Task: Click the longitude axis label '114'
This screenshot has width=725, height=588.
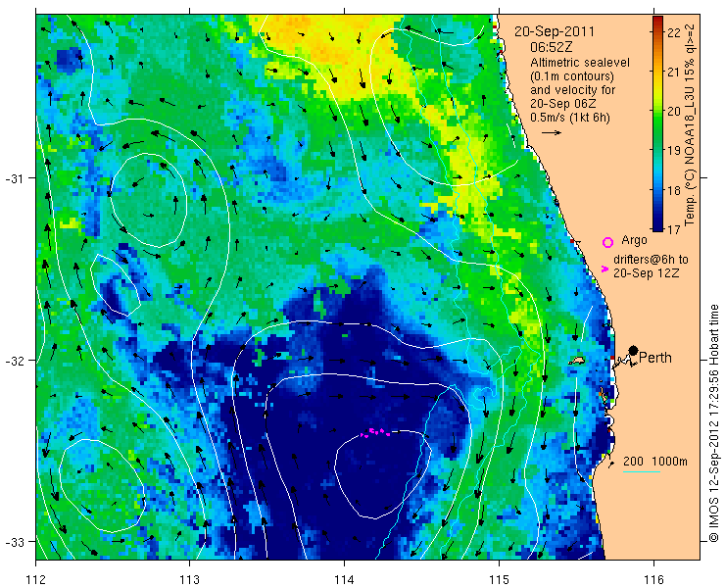Action: click(x=344, y=579)
